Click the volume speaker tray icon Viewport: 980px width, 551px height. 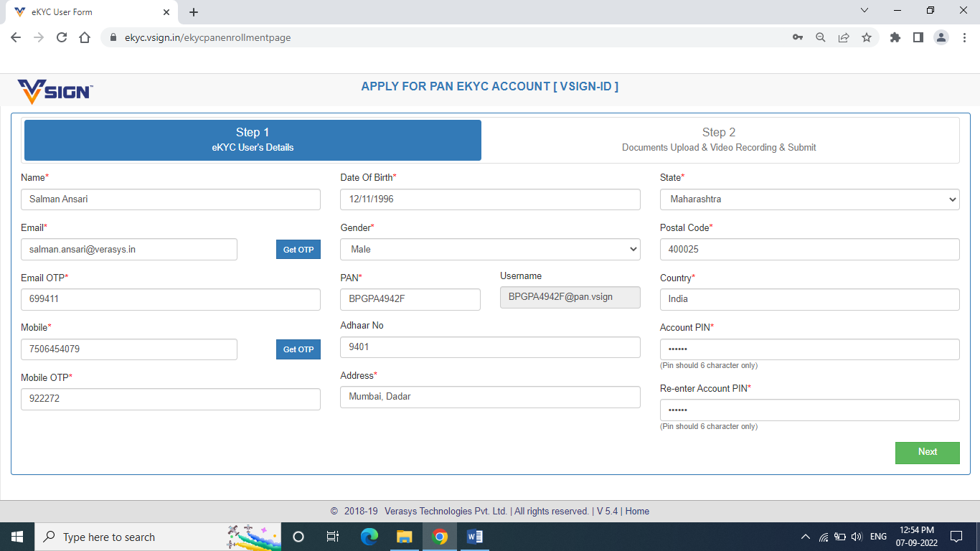[857, 537]
